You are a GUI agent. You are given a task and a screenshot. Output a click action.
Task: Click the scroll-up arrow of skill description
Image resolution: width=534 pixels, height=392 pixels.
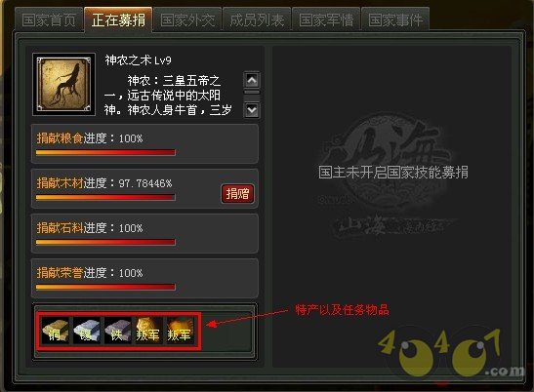point(252,80)
